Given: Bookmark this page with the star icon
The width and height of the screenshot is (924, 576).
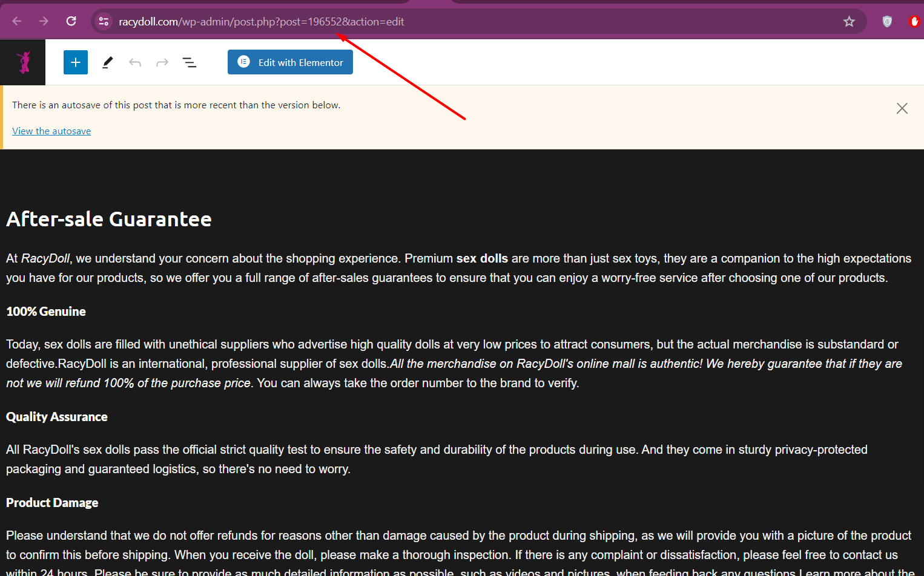Looking at the screenshot, I should [x=849, y=22].
